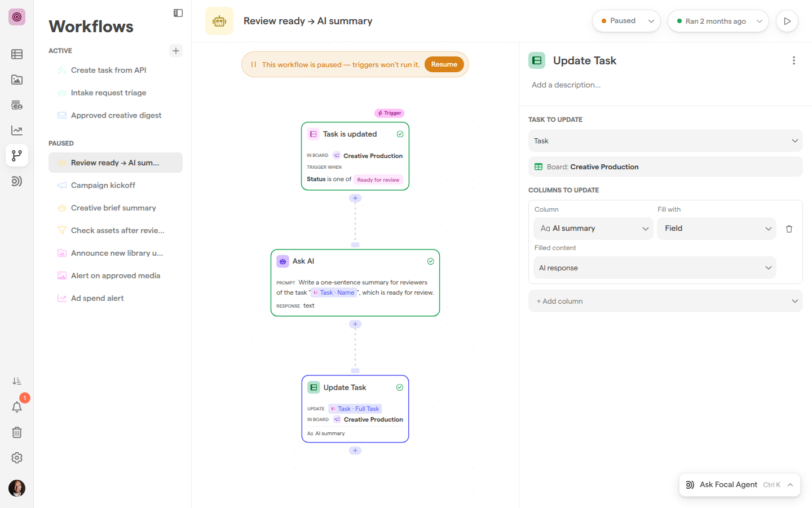Click the user avatar photo
The height and width of the screenshot is (508, 812).
17,488
